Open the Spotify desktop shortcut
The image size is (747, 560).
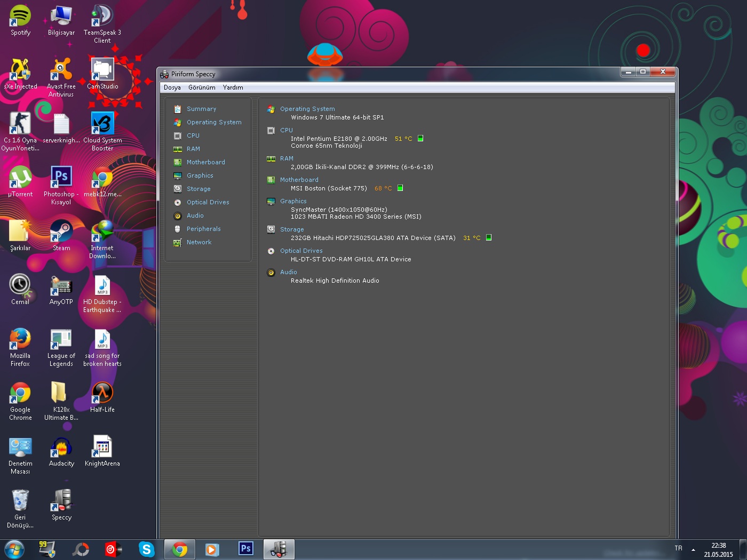tap(20, 20)
